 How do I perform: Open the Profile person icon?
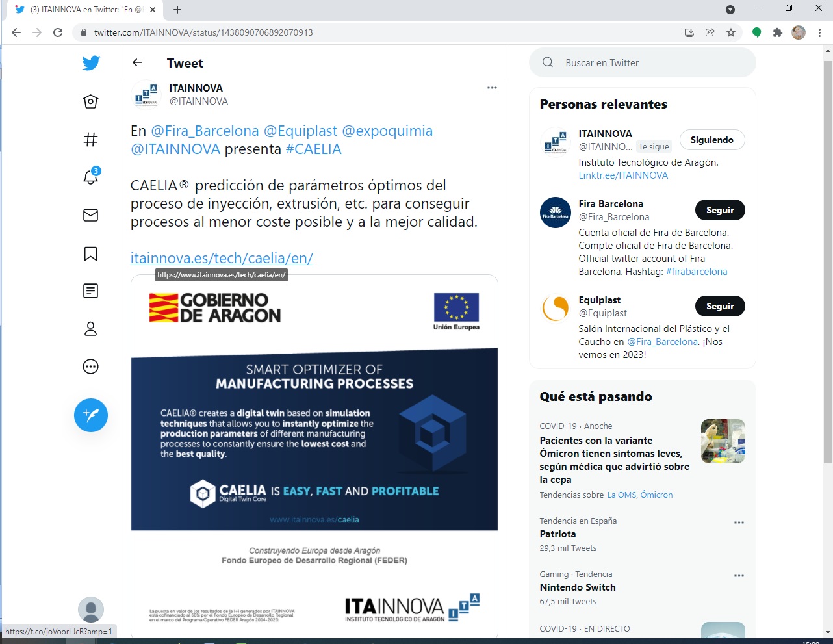[91, 329]
